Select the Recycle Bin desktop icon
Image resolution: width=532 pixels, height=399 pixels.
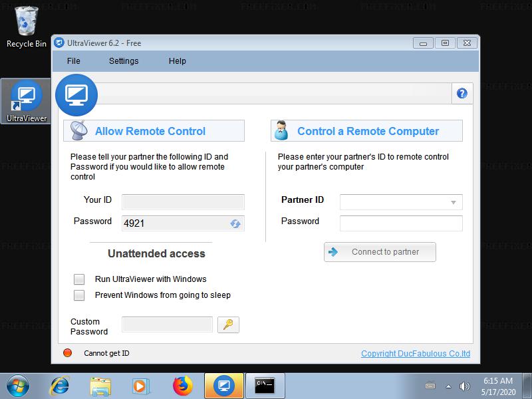click(26, 27)
